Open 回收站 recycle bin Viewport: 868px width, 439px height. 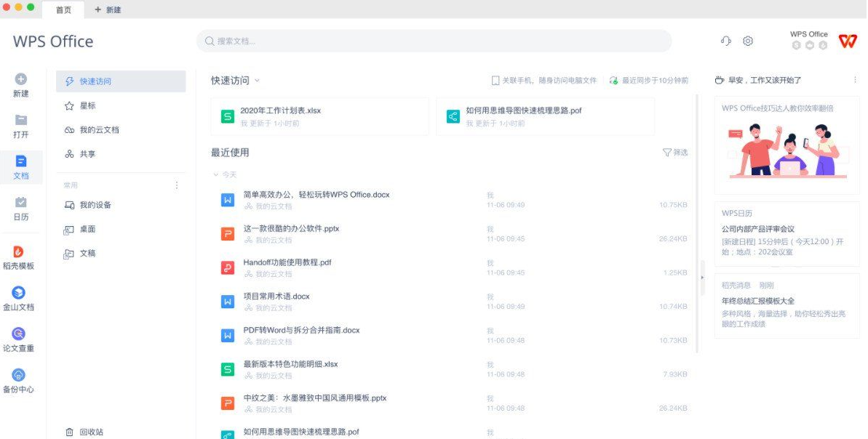click(84, 432)
